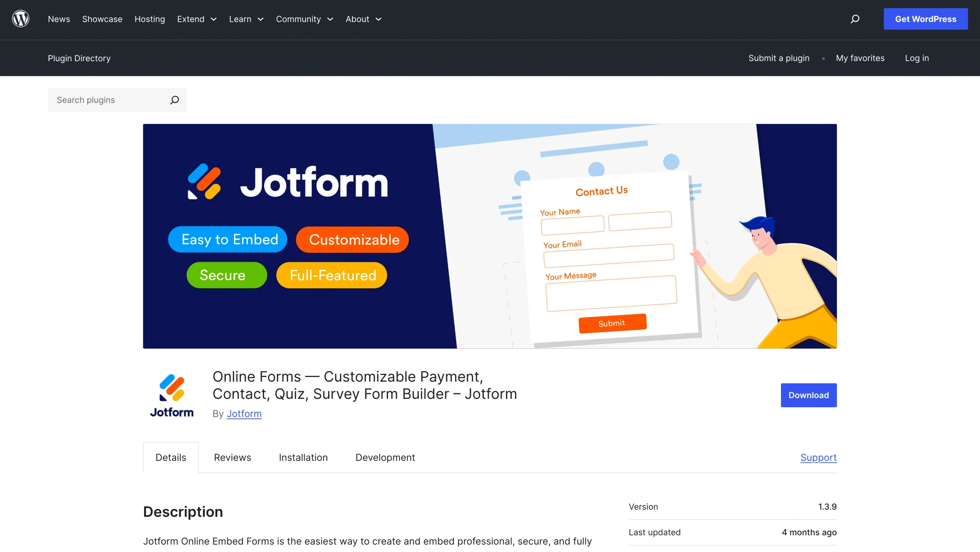Select the Development tab
980x552 pixels.
point(385,457)
